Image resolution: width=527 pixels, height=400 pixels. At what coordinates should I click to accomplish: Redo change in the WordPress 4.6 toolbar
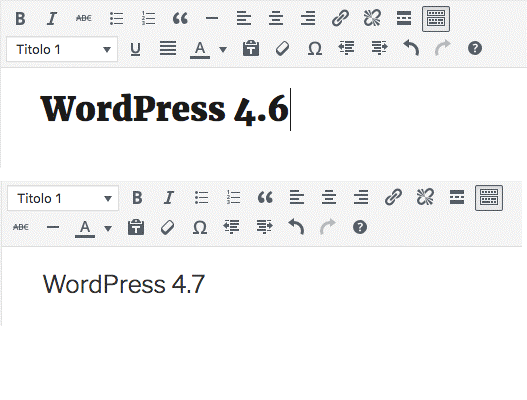click(x=443, y=48)
